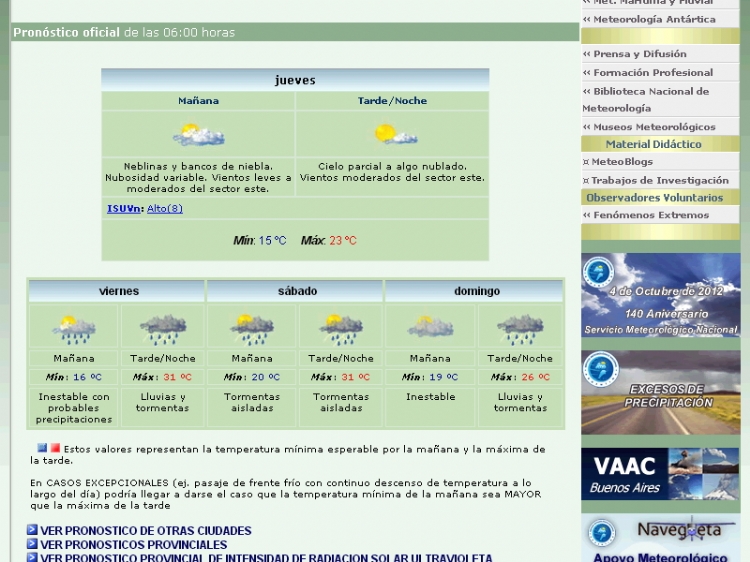Click the viernes Mañana rain-with-sun weather icon

click(74, 330)
